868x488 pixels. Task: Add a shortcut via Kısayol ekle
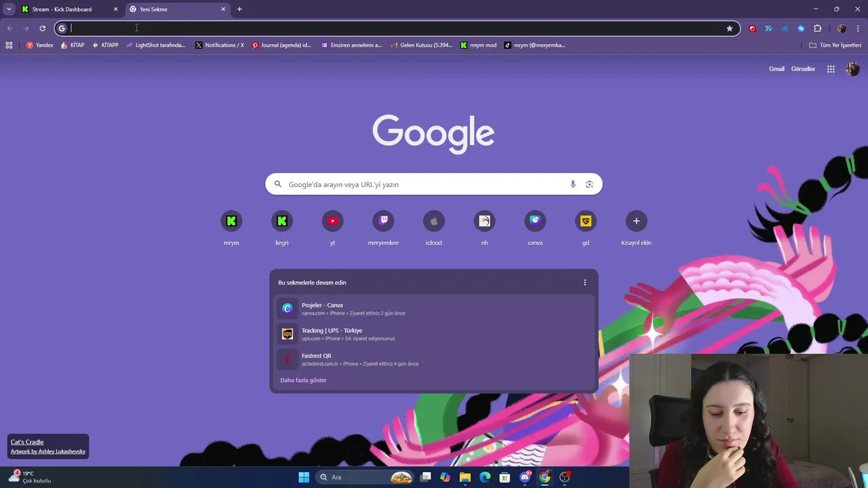click(636, 228)
